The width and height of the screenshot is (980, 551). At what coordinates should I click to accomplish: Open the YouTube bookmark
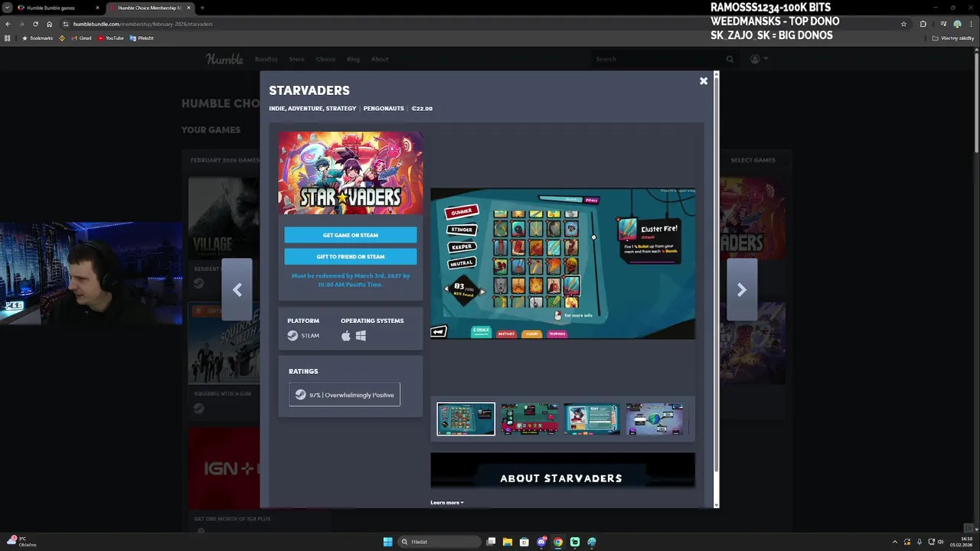(111, 37)
